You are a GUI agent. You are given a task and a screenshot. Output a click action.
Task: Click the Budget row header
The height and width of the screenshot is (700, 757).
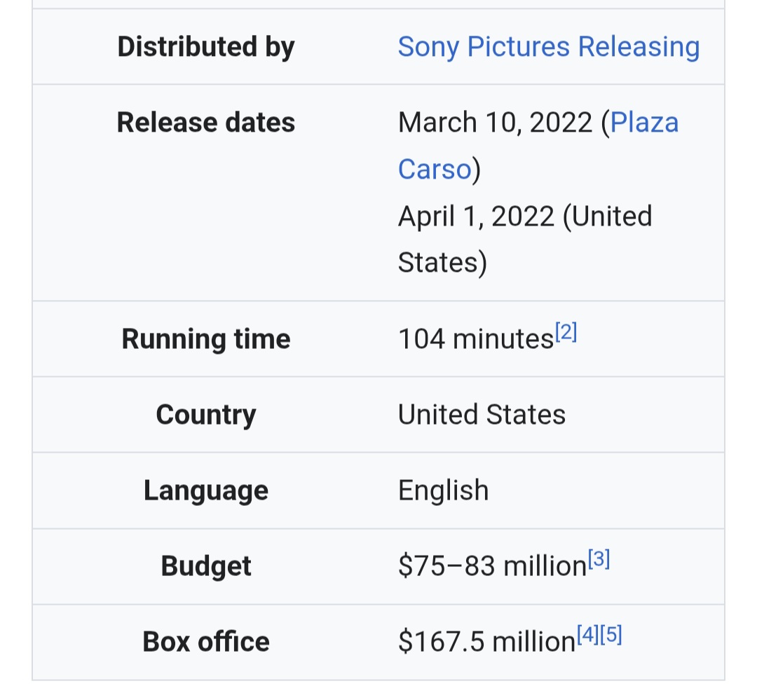click(206, 566)
